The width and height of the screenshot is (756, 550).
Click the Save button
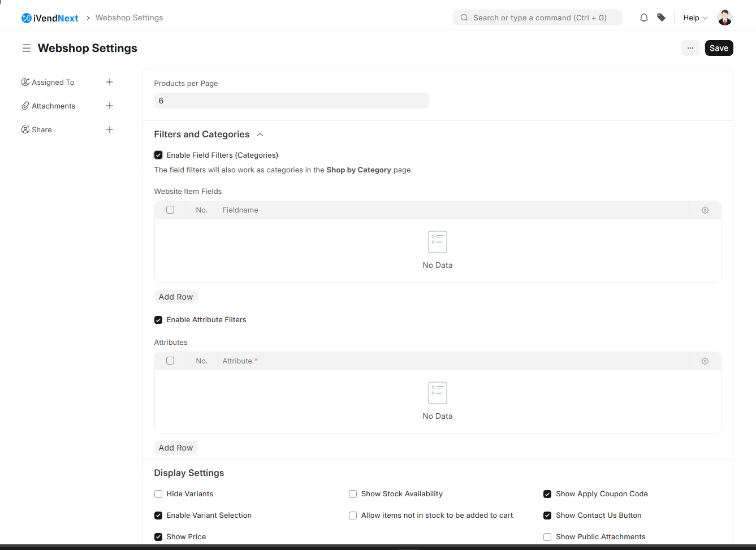pyautogui.click(x=719, y=48)
